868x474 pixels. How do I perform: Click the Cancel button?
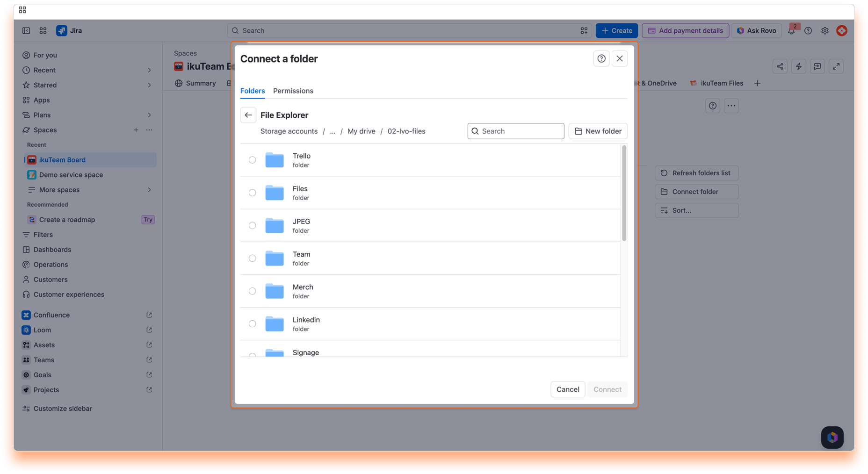(568, 389)
